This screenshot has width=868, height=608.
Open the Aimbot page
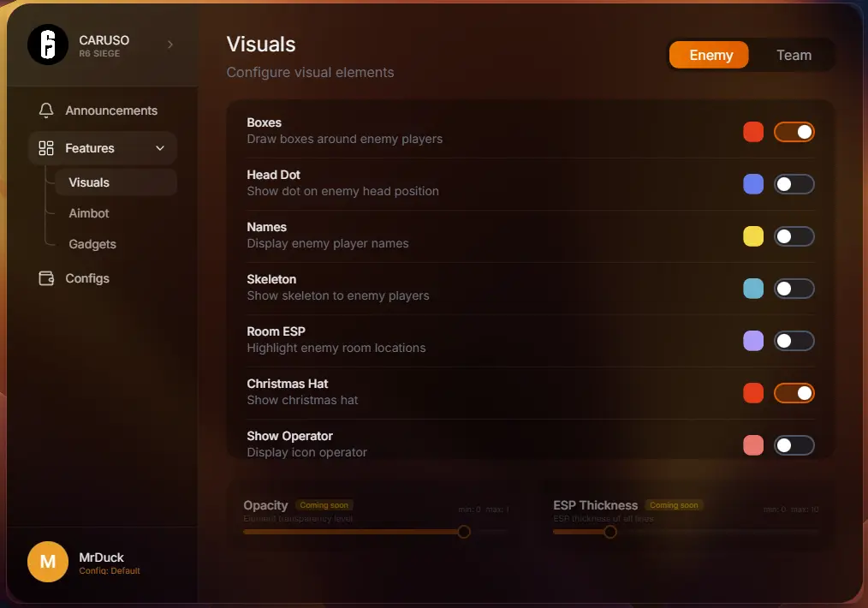89,213
